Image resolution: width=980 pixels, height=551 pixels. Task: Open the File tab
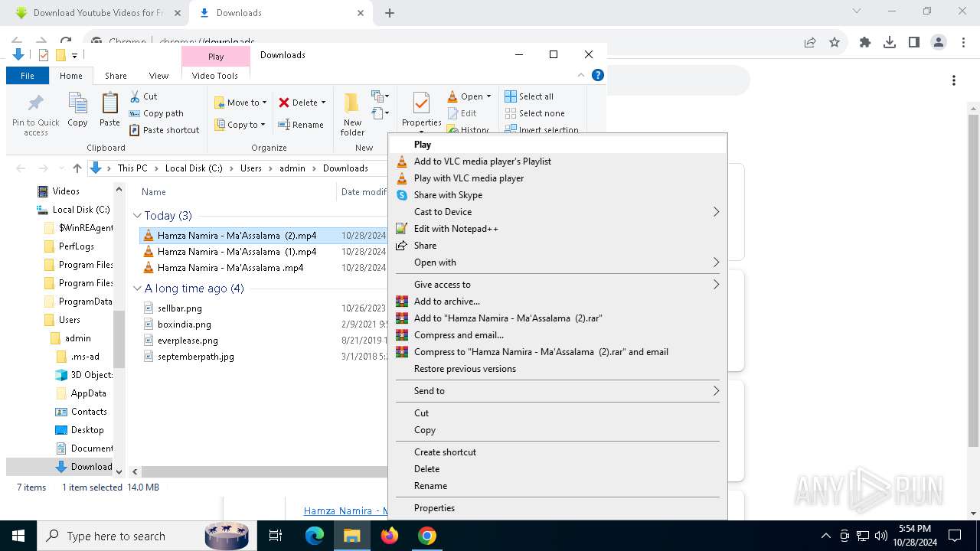pos(28,76)
